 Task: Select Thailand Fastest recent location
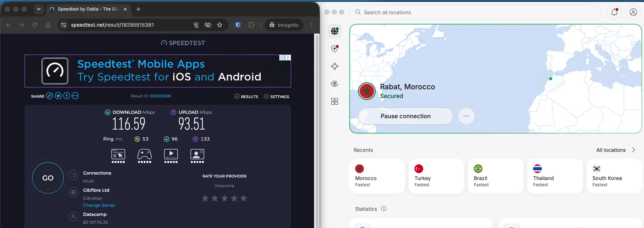click(555, 176)
